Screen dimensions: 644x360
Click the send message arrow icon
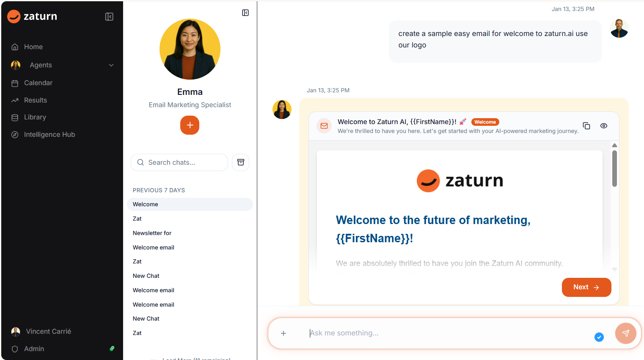click(x=625, y=333)
